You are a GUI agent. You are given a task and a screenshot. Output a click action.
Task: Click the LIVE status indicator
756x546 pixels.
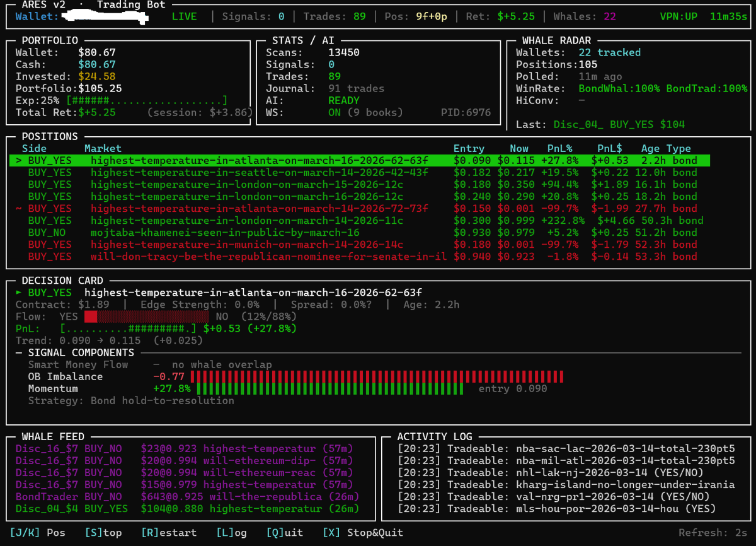185,16
